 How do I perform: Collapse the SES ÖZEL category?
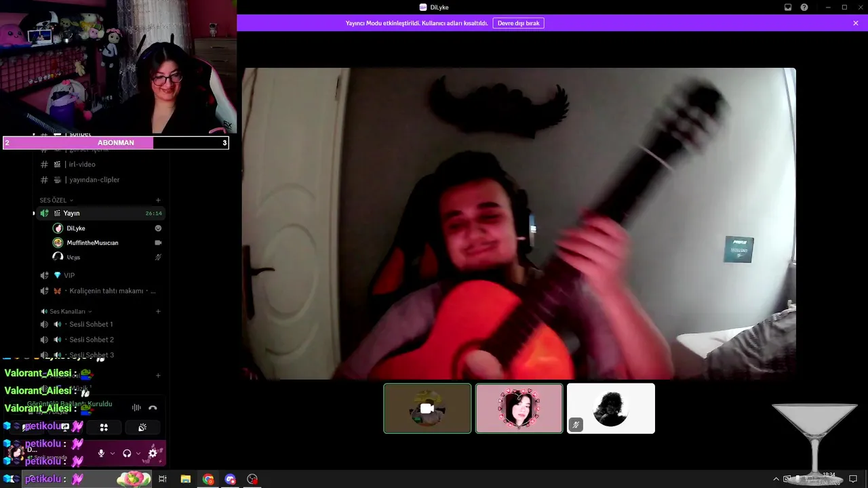pyautogui.click(x=56, y=200)
